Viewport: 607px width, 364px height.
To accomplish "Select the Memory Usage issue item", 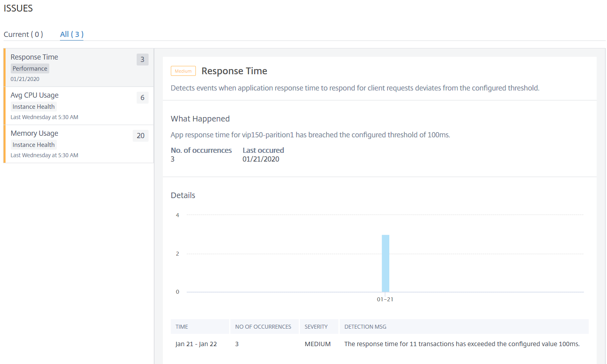I will tap(79, 144).
